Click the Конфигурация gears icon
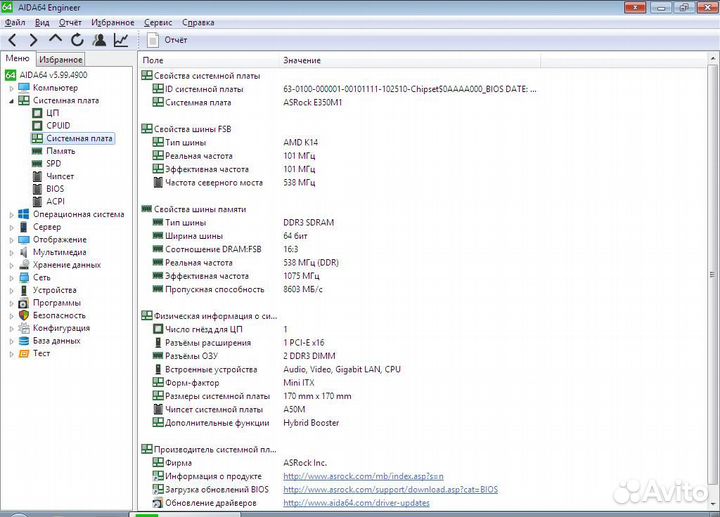 pyautogui.click(x=24, y=328)
